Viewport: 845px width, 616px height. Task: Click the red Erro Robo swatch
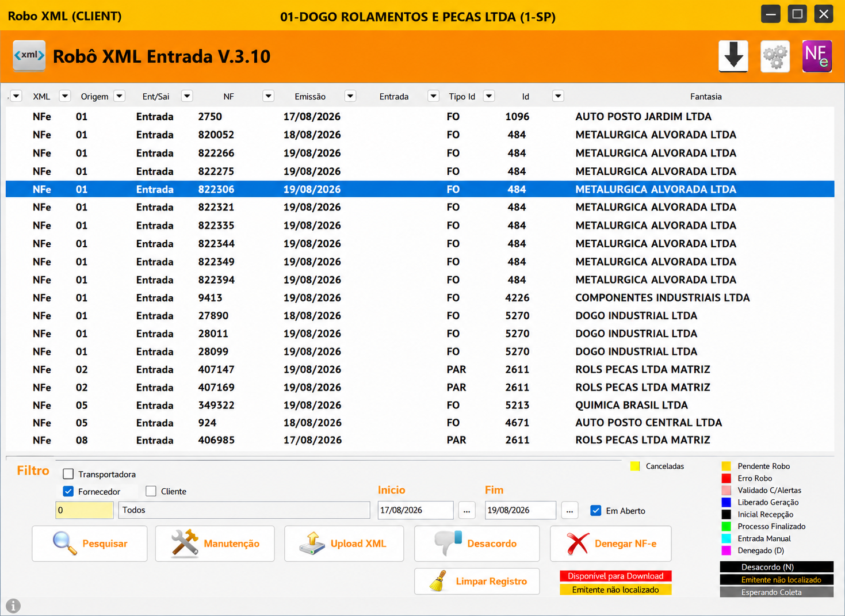tap(727, 478)
